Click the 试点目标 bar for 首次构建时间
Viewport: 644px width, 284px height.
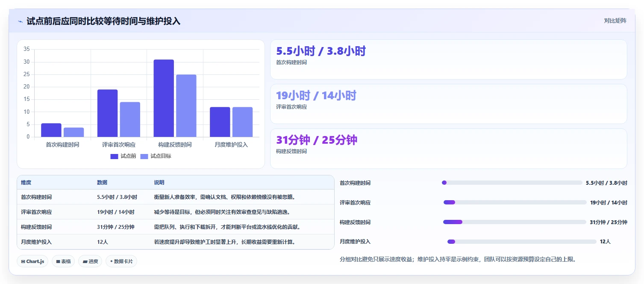point(74,132)
